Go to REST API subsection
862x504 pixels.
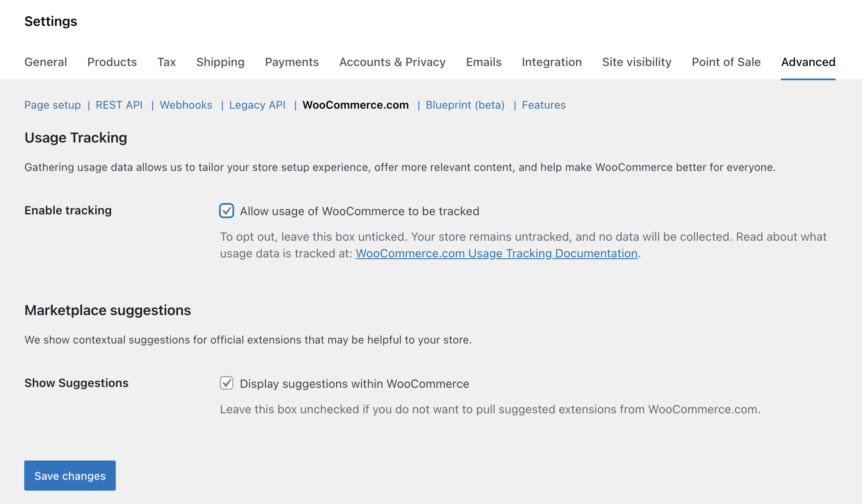(x=119, y=105)
